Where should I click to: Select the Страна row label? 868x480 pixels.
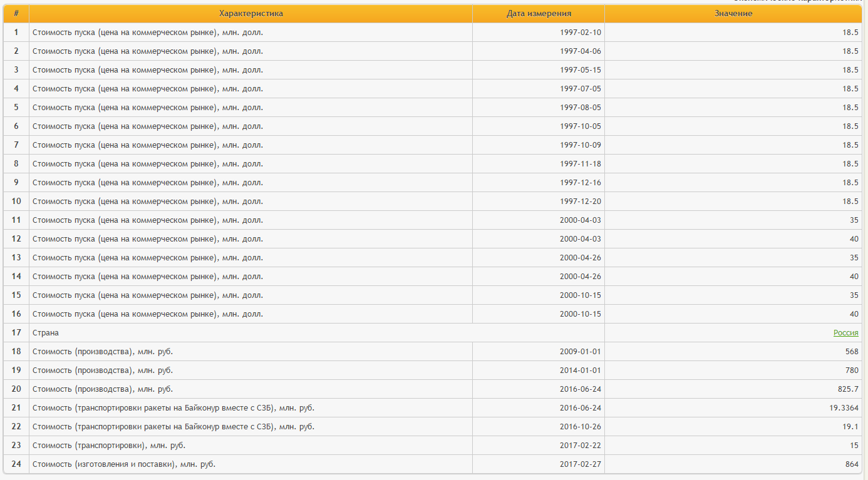point(46,333)
